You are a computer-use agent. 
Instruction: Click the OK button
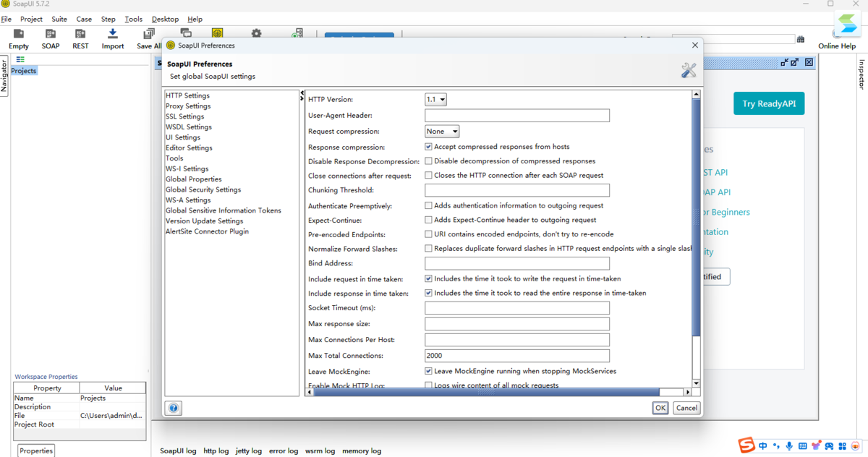(660, 408)
